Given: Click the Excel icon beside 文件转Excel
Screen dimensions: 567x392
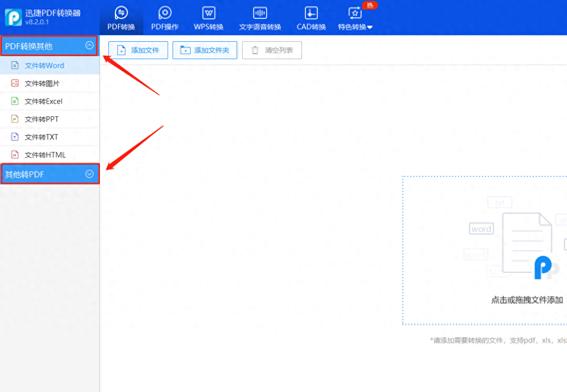Looking at the screenshot, I should pos(15,101).
